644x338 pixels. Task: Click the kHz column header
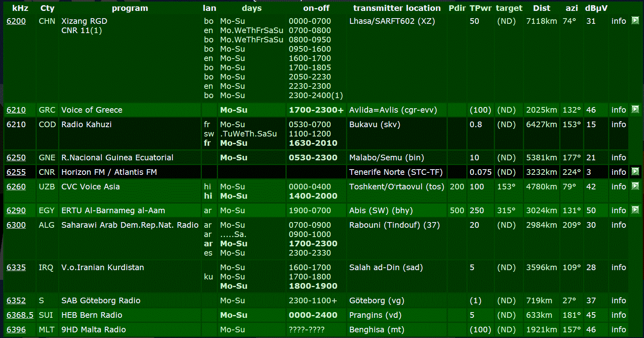pyautogui.click(x=20, y=8)
